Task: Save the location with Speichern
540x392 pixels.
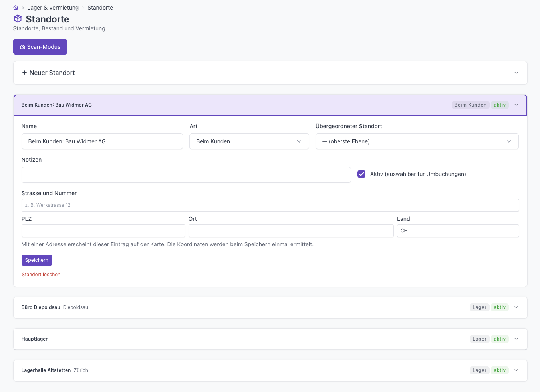Action: point(37,260)
